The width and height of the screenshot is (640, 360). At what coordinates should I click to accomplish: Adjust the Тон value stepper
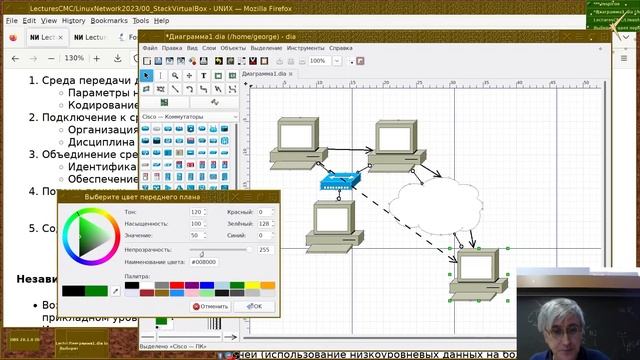pyautogui.click(x=205, y=212)
